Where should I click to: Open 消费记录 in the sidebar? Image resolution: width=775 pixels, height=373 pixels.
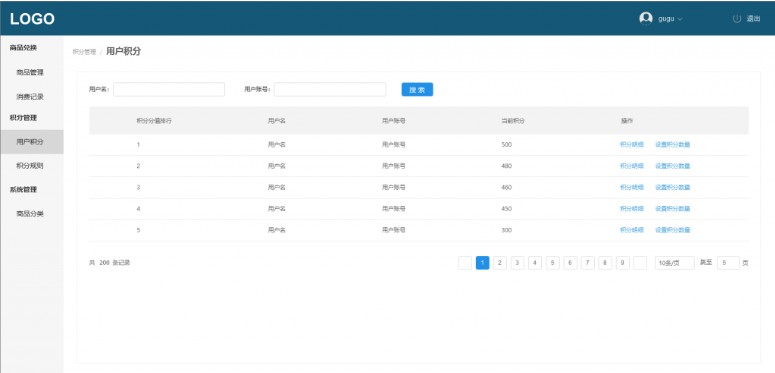(30, 97)
